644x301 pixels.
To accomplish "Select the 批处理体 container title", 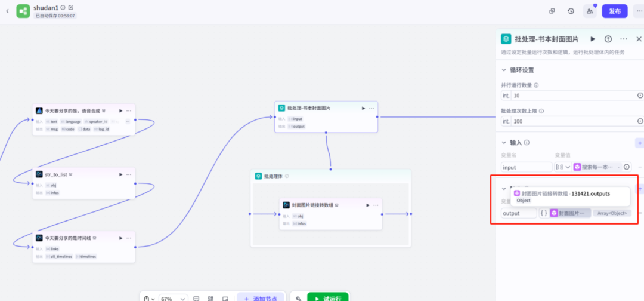I will (x=273, y=176).
